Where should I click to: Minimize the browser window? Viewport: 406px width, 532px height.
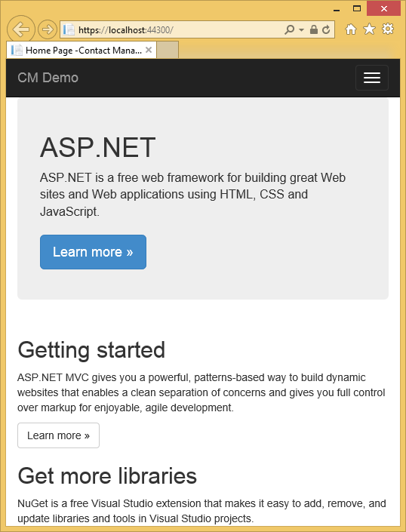pyautogui.click(x=337, y=9)
